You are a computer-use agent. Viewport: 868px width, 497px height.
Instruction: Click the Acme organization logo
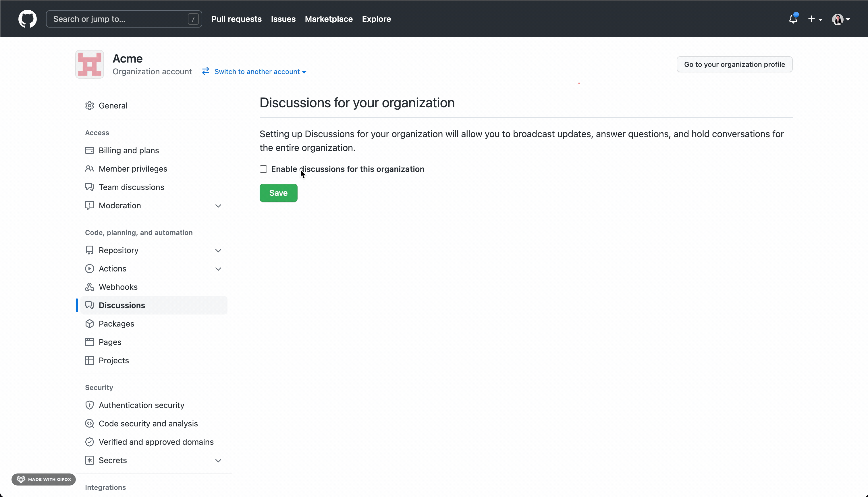pyautogui.click(x=89, y=64)
